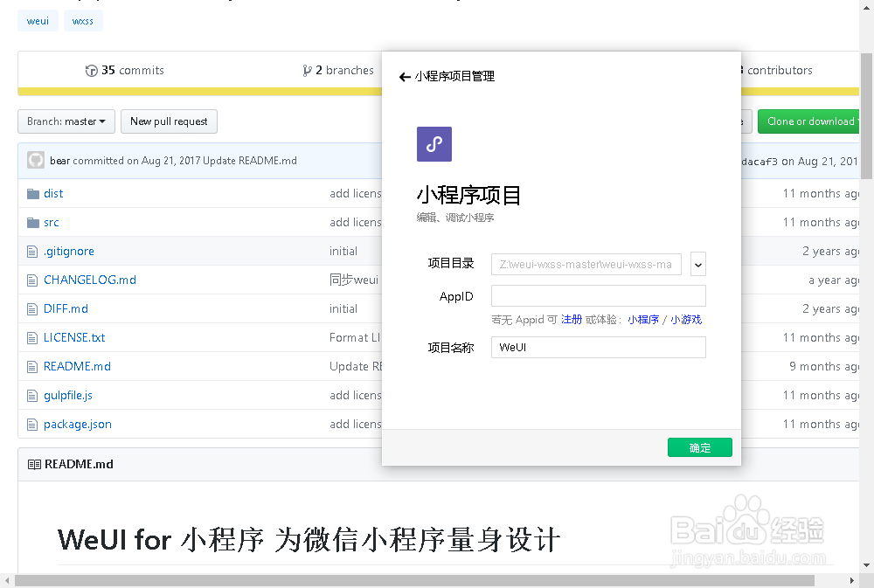View 35 commits
Screen dimensions: 874x588
[125, 71]
